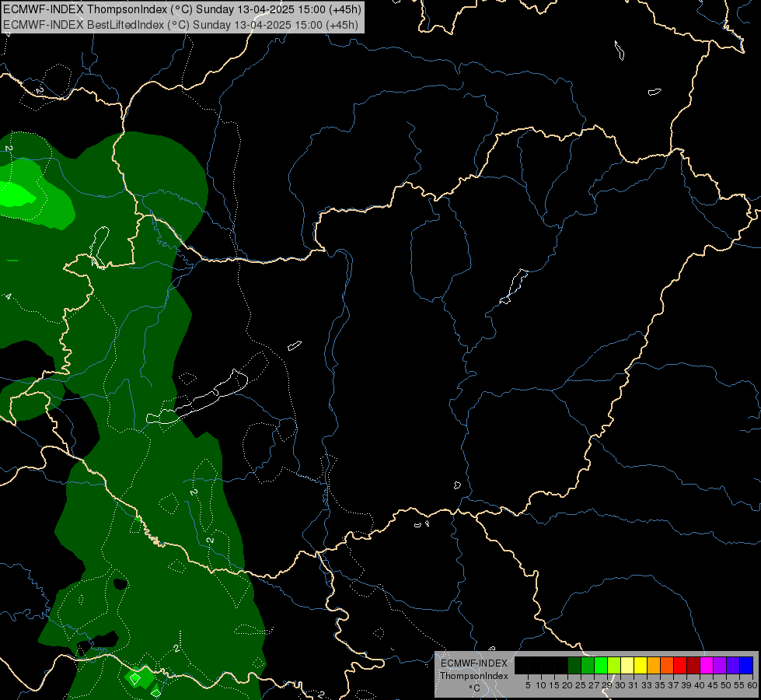Click the °C unit label in legend
Viewport: 761px width, 700px height.
click(475, 688)
